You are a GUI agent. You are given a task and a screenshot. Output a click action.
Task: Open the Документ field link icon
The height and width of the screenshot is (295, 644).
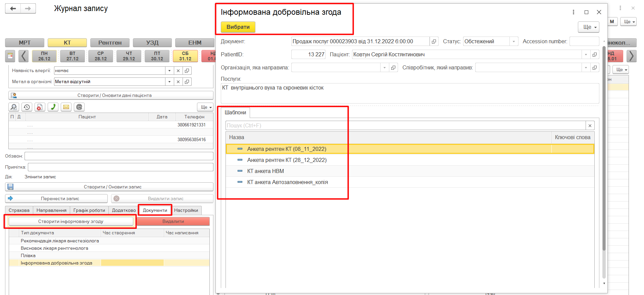tap(434, 42)
